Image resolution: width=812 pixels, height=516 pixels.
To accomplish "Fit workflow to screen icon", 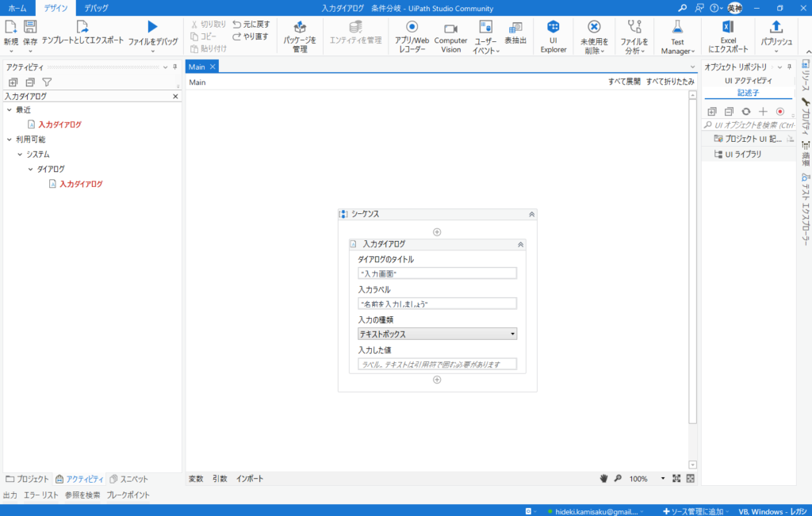I will pos(676,479).
